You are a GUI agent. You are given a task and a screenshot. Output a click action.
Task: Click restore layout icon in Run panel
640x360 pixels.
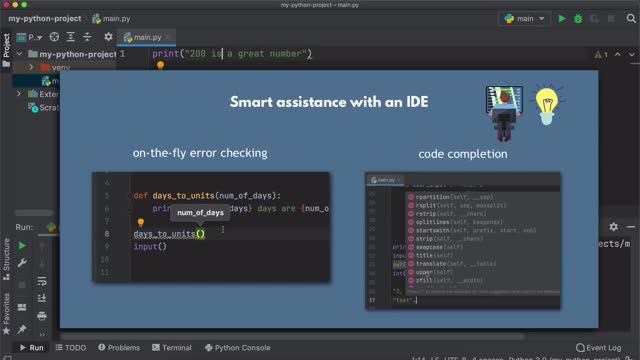pos(22,307)
